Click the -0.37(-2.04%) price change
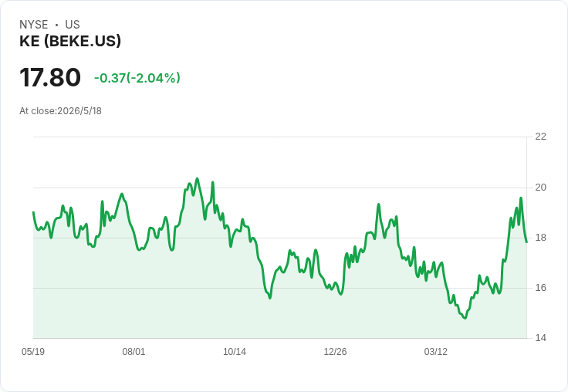 point(137,78)
